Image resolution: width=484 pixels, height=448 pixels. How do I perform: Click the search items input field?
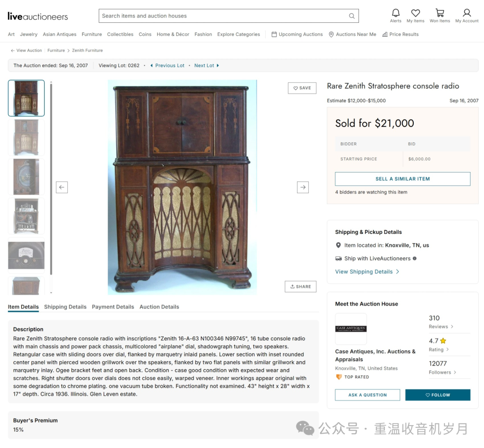click(x=225, y=16)
